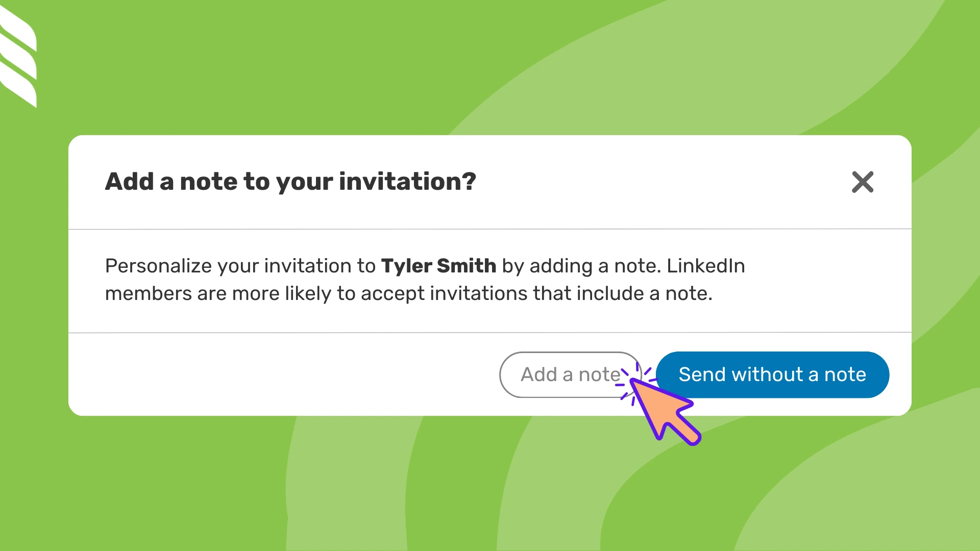The height and width of the screenshot is (551, 980).
Task: Click the word Add in outlined button
Action: [x=538, y=374]
